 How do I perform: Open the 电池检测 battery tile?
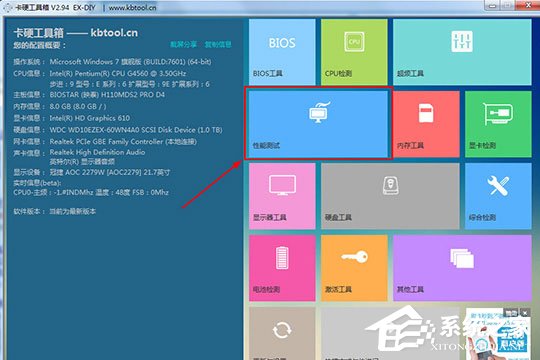pos(282,268)
